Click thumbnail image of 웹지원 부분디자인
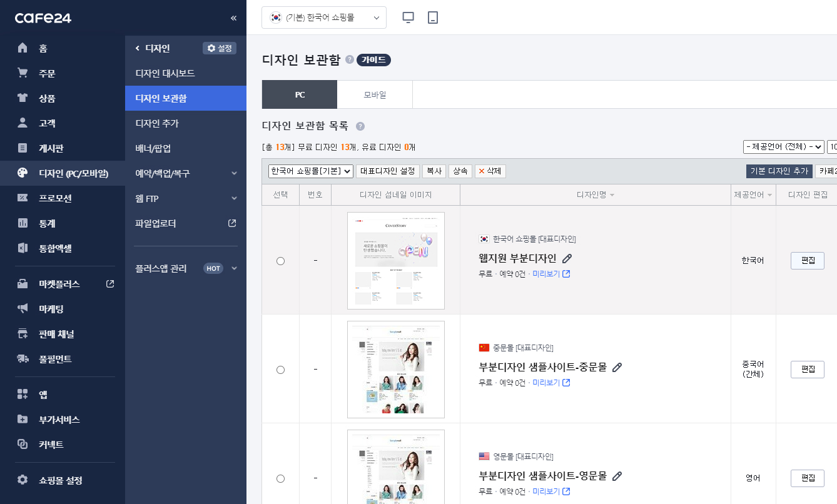This screenshot has width=837, height=504. click(x=396, y=261)
